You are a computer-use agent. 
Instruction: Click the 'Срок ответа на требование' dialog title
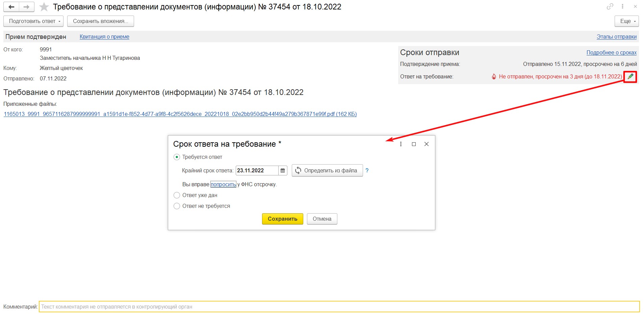(x=227, y=144)
